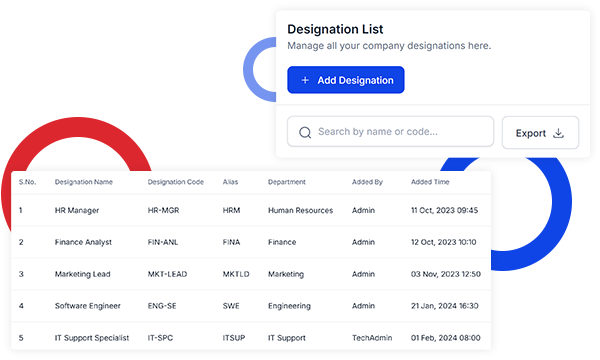Click the Export button

pyautogui.click(x=540, y=133)
